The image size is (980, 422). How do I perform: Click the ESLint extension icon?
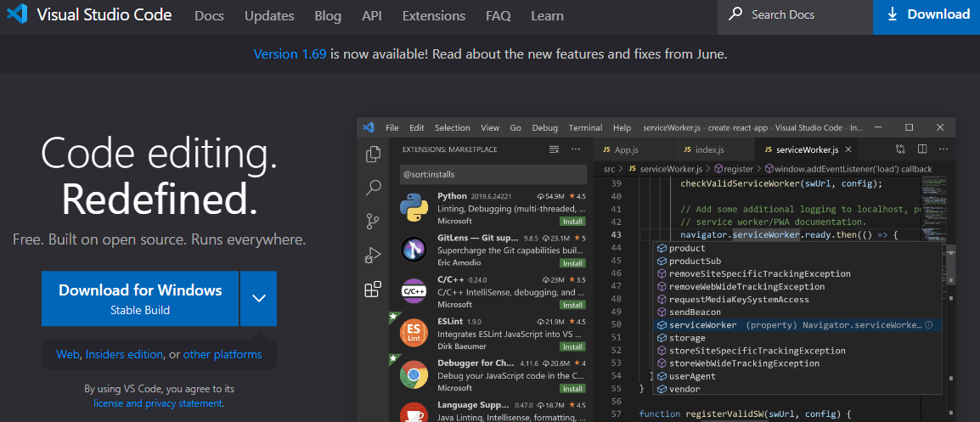[414, 332]
